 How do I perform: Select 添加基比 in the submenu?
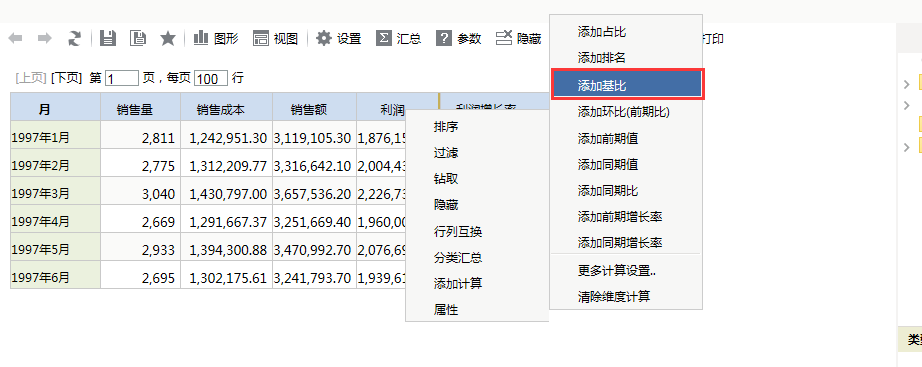point(627,85)
